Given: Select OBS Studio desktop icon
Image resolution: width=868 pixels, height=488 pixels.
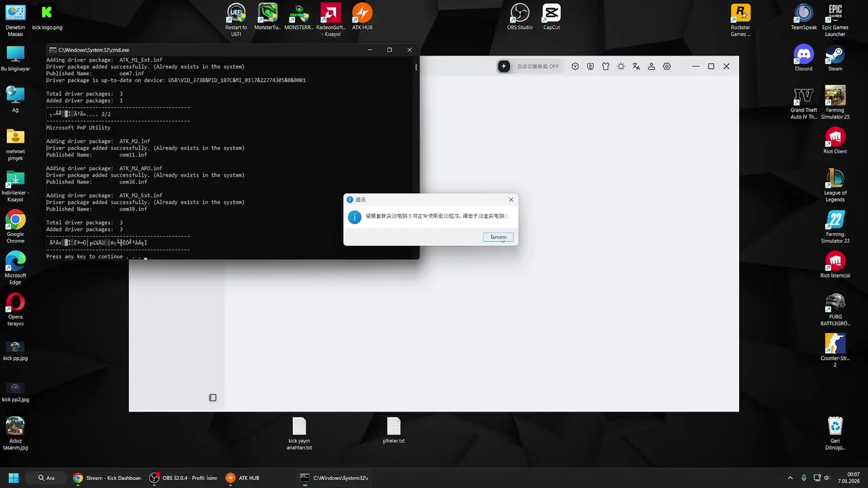Looking at the screenshot, I should [x=519, y=18].
